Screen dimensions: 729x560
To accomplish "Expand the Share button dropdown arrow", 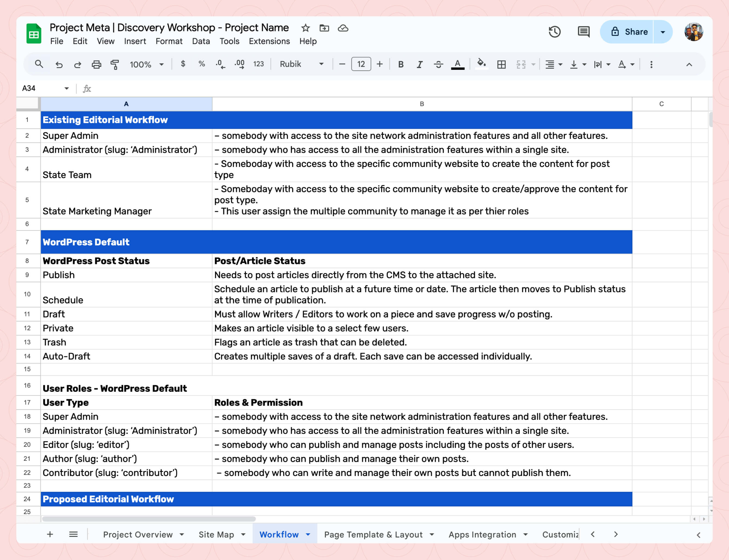I will tap(663, 32).
